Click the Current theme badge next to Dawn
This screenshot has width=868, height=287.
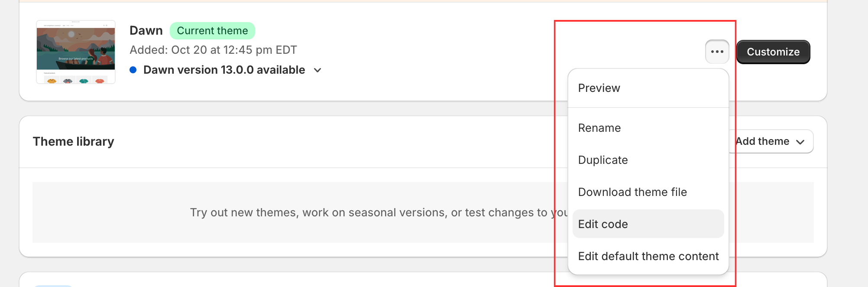pos(212,30)
